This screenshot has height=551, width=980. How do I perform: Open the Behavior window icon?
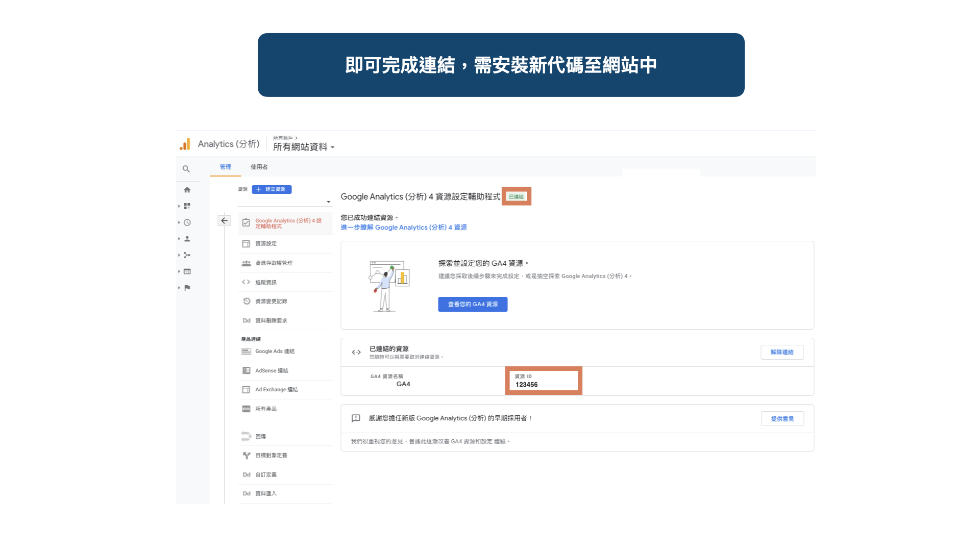[187, 271]
